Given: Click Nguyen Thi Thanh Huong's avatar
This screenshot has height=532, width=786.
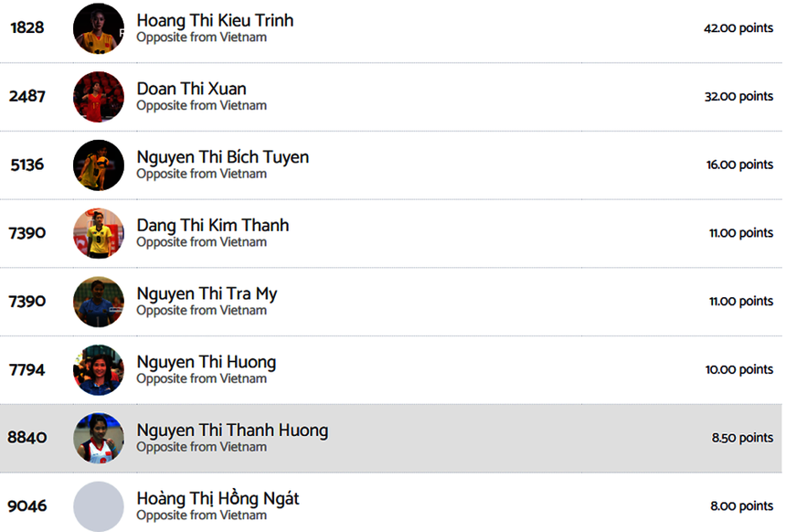Looking at the screenshot, I should click(x=99, y=438).
